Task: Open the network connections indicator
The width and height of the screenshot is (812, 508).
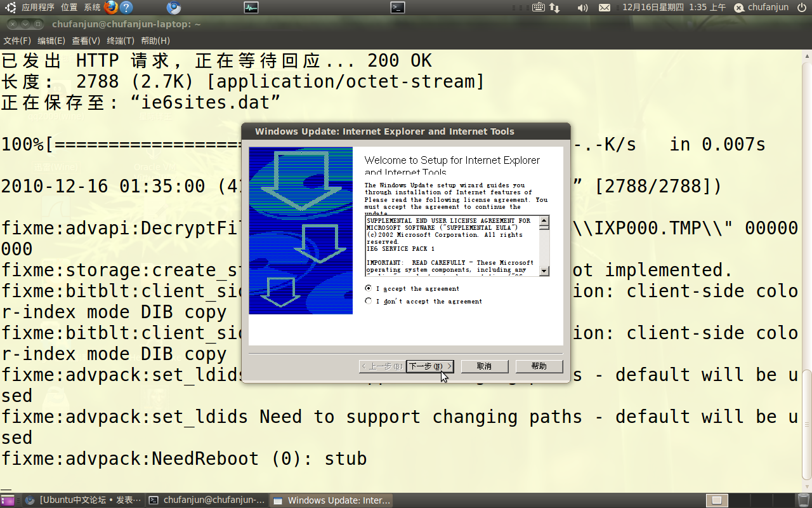Action: [554, 8]
